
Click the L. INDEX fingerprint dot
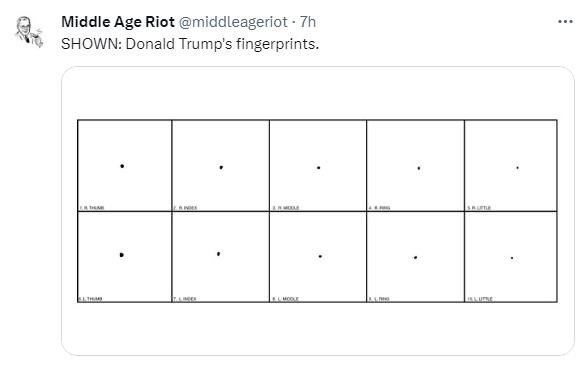[x=219, y=254]
